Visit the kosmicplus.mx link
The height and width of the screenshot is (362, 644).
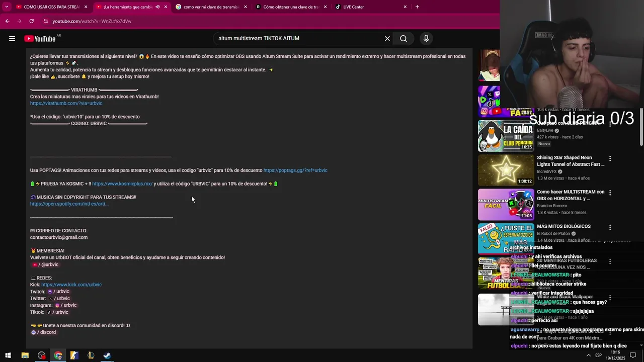[122, 184]
